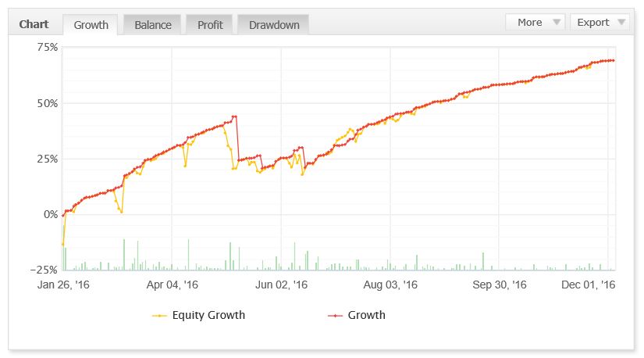644x358 pixels.
Task: Click the final Growth data point near 69%
Action: click(x=614, y=60)
